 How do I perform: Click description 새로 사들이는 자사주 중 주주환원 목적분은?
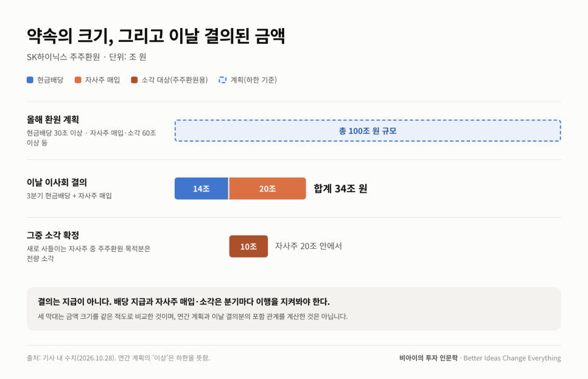[88, 249]
